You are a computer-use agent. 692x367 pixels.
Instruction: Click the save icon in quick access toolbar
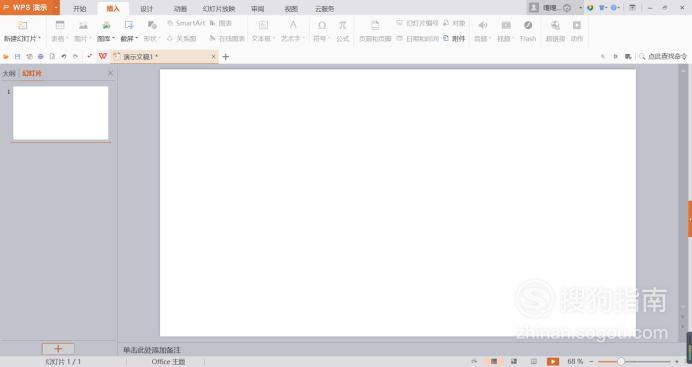[x=18, y=56]
